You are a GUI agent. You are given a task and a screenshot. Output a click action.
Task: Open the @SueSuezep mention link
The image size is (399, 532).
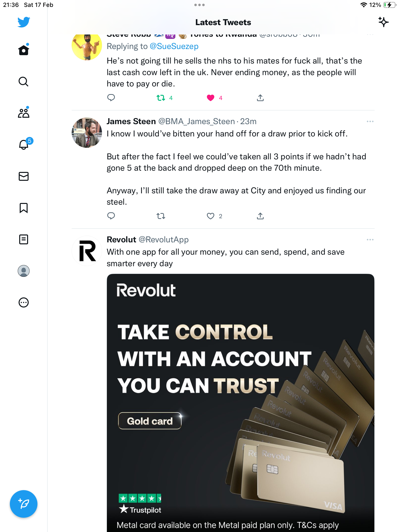[x=174, y=46]
